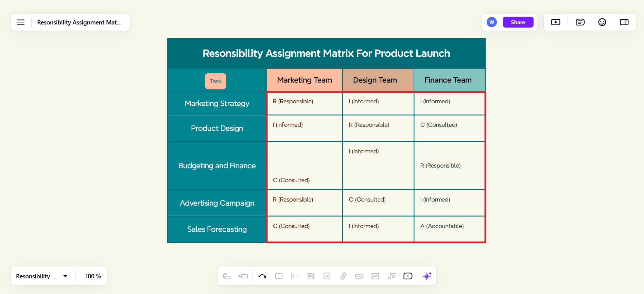Select the Marketing Team column header
Viewport: 644px width, 294px height.
coord(304,80)
